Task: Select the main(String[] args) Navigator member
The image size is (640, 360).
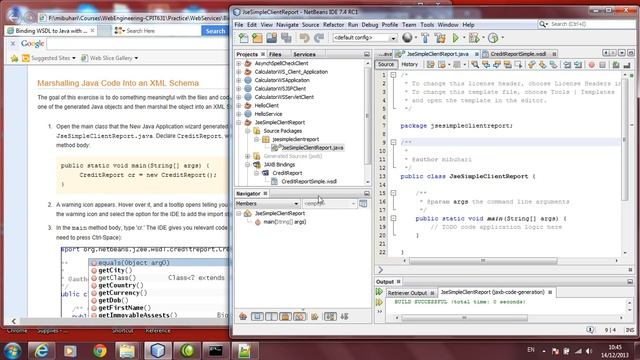Action: tap(284, 222)
